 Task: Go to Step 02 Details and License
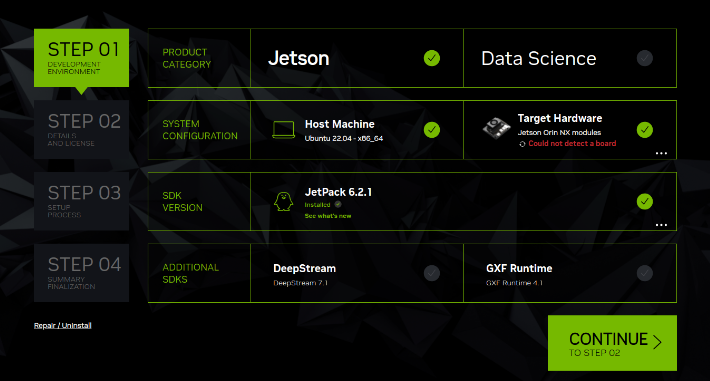[82, 130]
